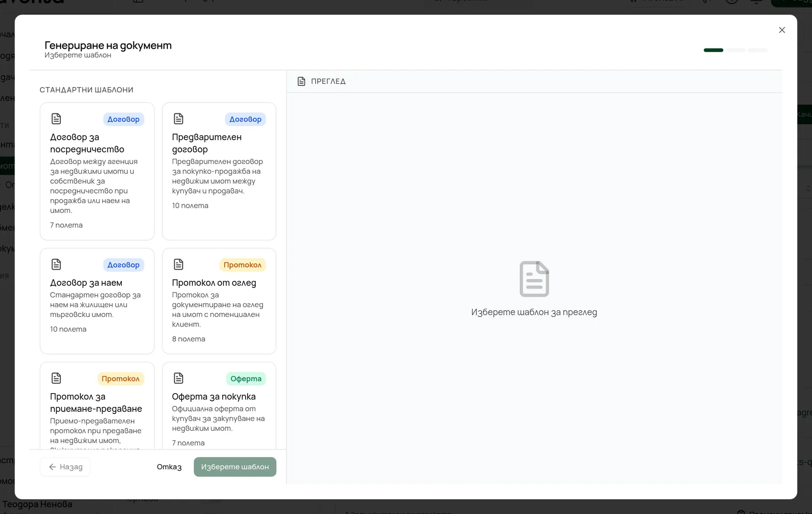812x514 pixels.
Task: Click the 'Генериране на документ' dialog title
Action: [x=108, y=45]
